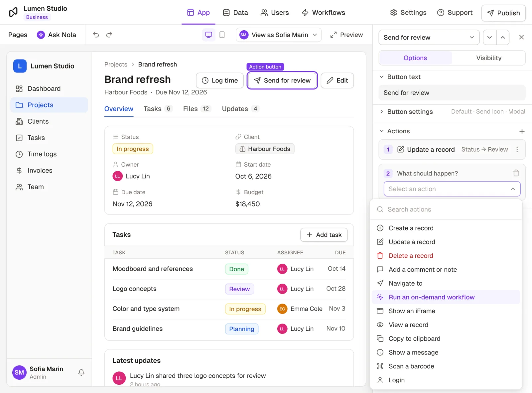Delete action 2 with trash icon

click(516, 173)
